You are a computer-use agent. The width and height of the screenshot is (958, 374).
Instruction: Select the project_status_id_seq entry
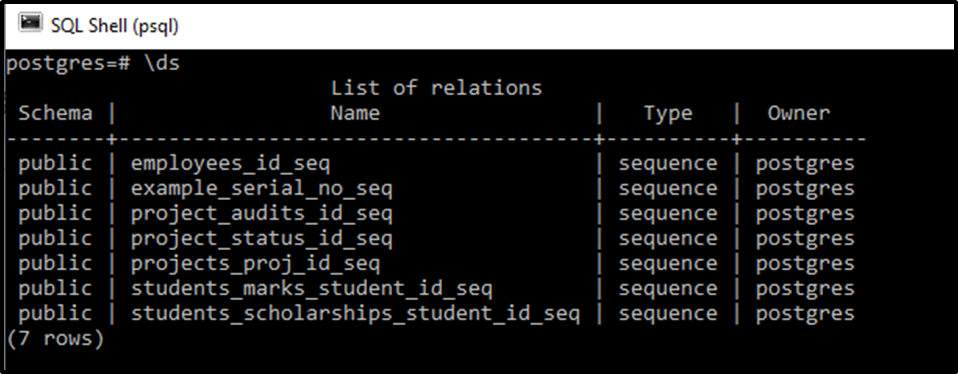(x=261, y=239)
